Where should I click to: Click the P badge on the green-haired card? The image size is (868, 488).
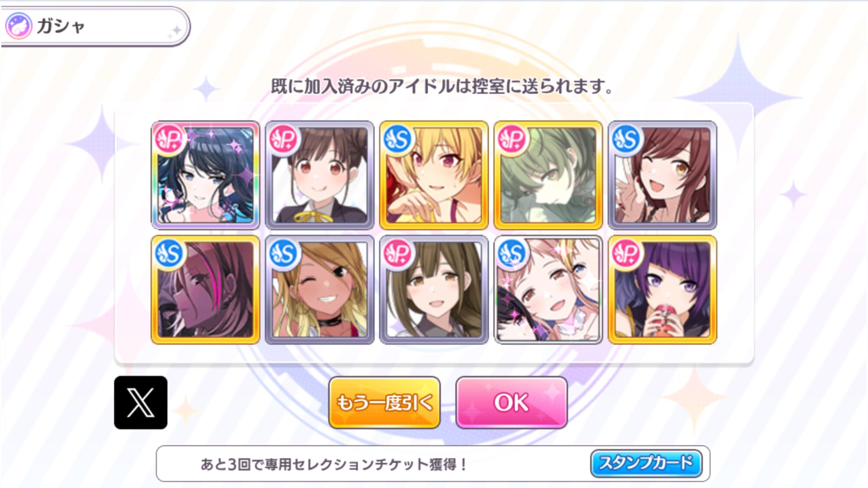coord(512,139)
